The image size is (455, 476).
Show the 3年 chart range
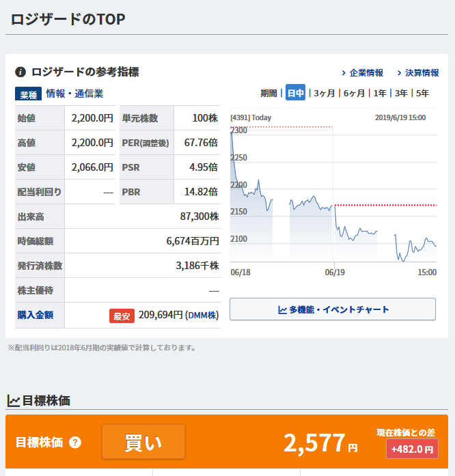click(401, 94)
